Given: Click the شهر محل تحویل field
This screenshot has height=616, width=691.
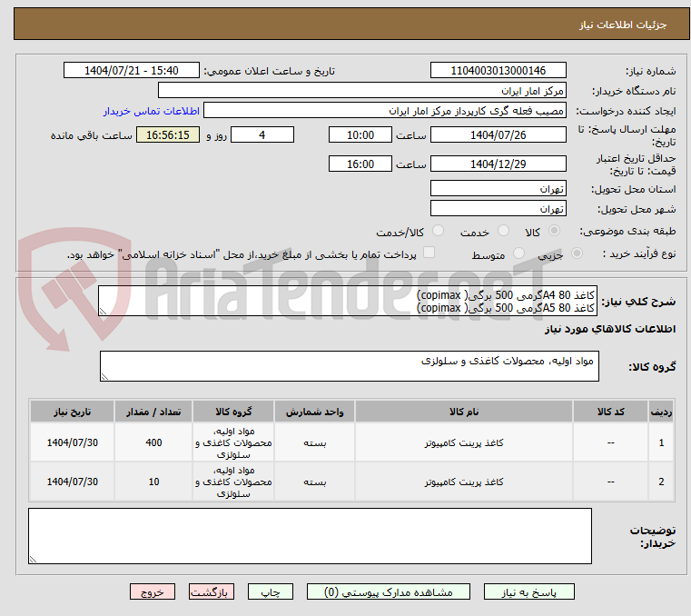Looking at the screenshot, I should [x=498, y=209].
